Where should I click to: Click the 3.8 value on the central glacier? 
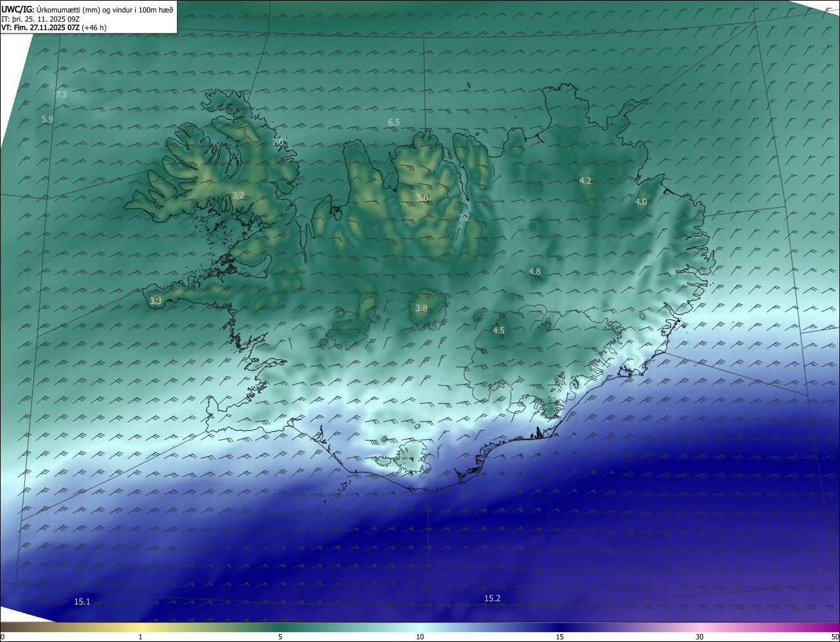(x=421, y=309)
